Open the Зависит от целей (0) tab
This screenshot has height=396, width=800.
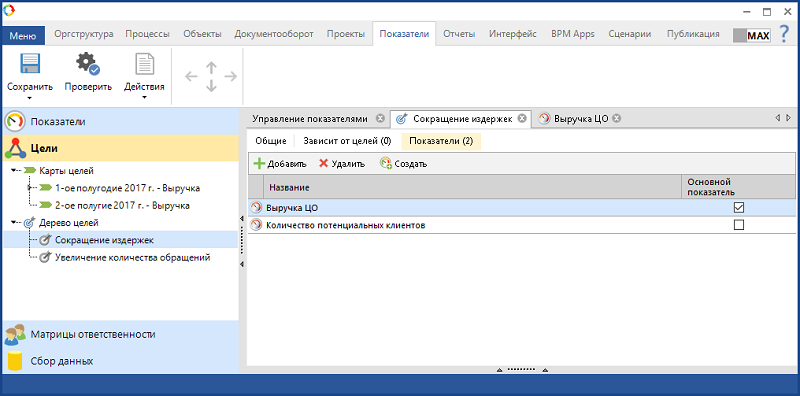(347, 141)
